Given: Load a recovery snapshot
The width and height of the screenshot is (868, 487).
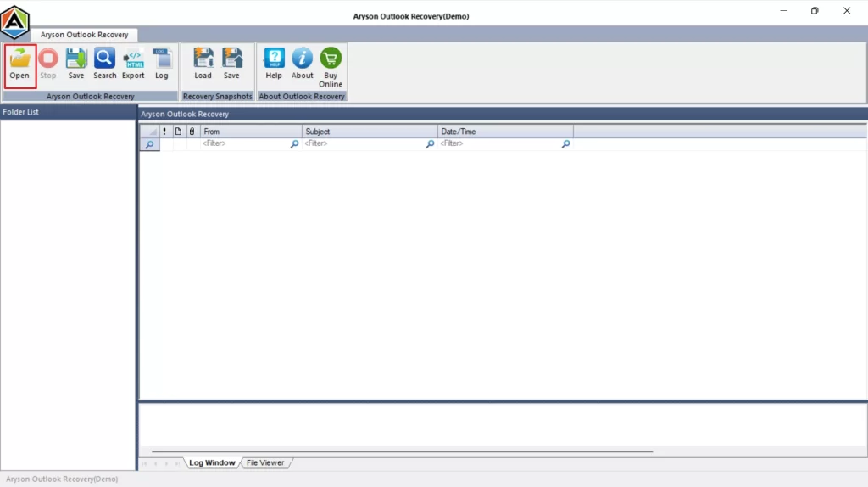Looking at the screenshot, I should click(x=203, y=64).
